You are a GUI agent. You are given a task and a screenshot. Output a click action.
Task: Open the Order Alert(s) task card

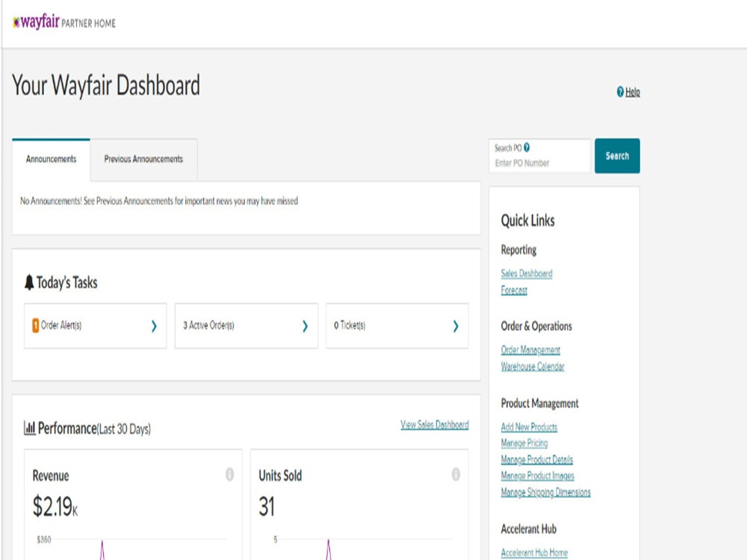click(96, 326)
